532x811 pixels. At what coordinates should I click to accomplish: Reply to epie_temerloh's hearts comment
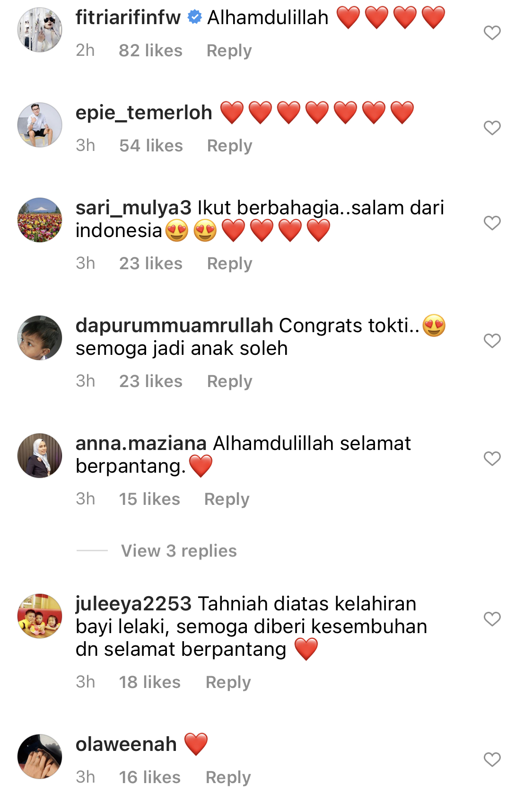pos(230,146)
